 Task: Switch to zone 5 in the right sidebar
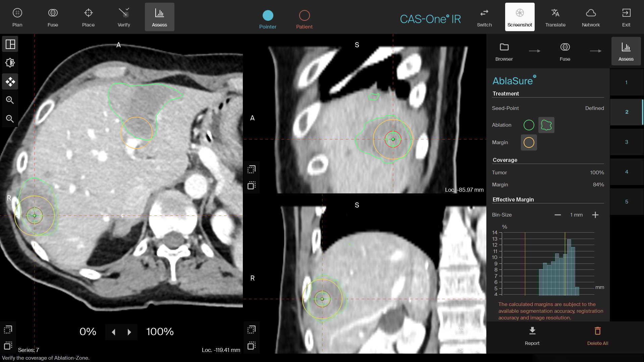tap(626, 201)
